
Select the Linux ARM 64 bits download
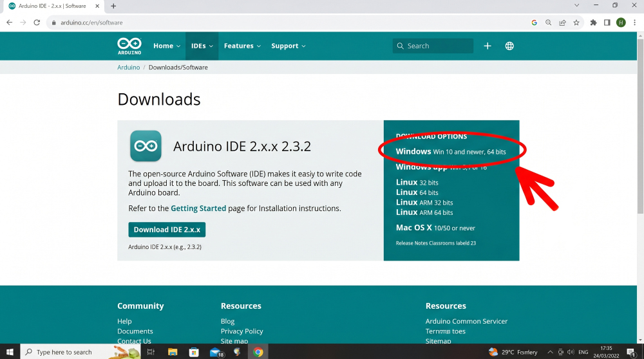coord(424,212)
